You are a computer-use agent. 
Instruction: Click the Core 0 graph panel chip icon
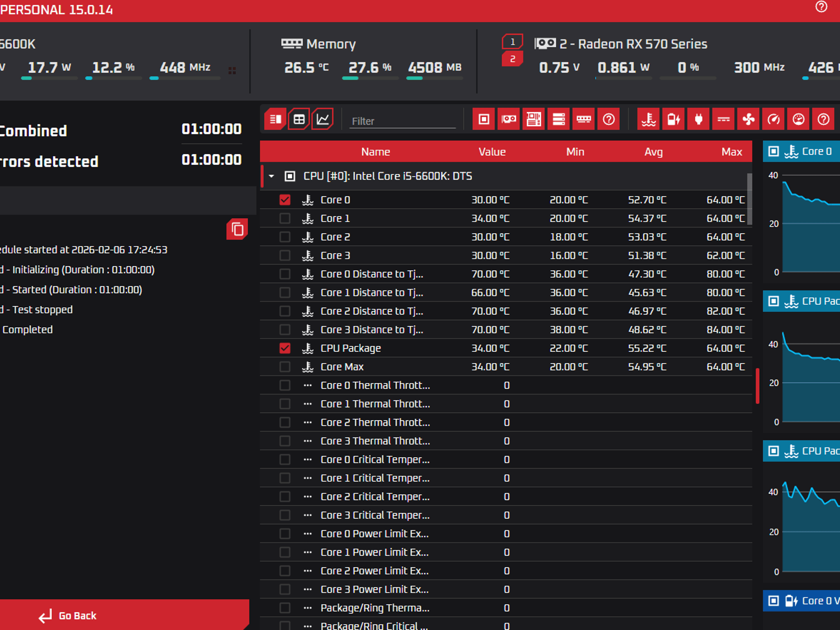click(x=774, y=151)
